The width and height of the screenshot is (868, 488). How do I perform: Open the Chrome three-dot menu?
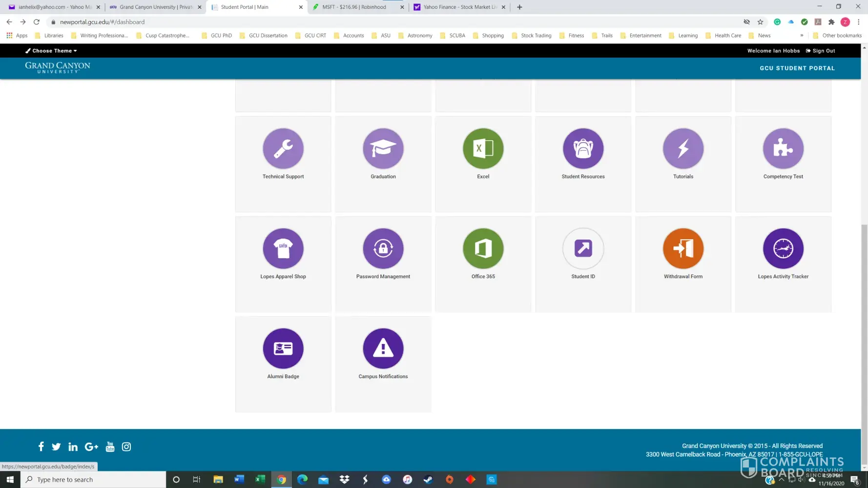coord(858,22)
